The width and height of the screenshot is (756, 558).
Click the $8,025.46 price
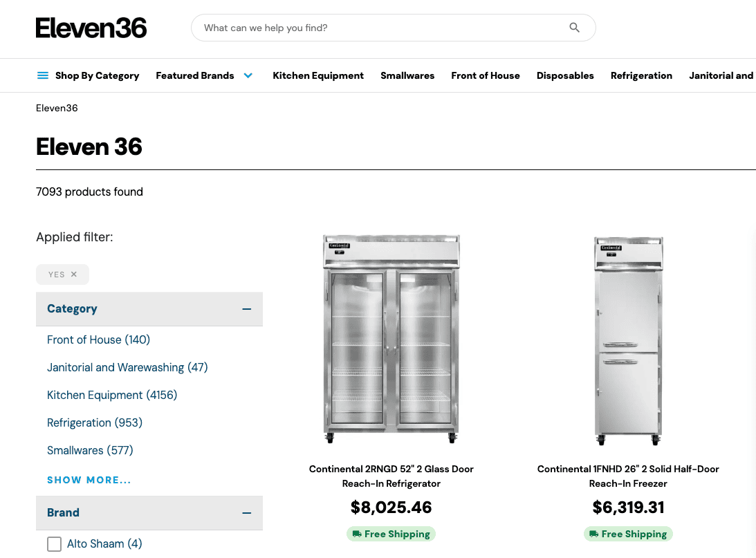pos(391,508)
